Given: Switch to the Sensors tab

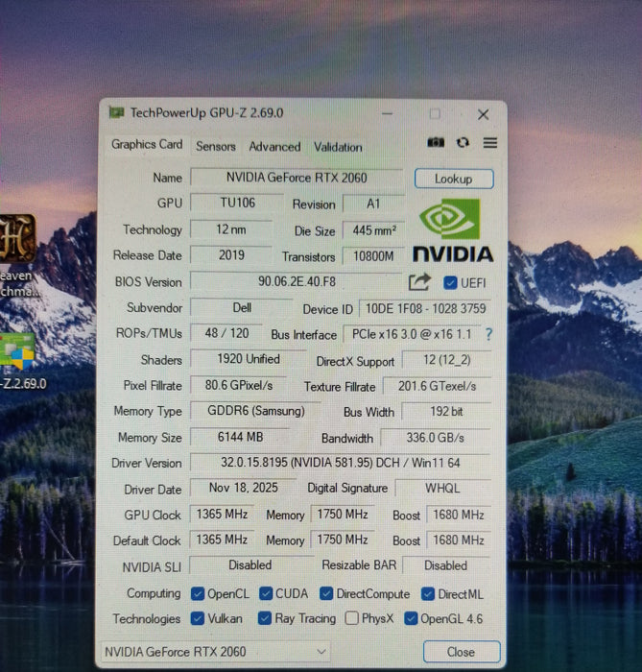Looking at the screenshot, I should tap(215, 147).
